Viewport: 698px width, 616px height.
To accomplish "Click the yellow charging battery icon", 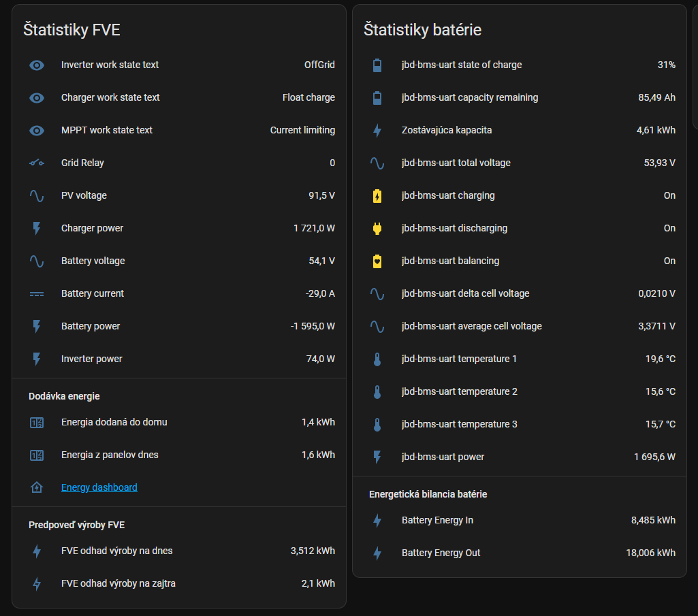I will click(x=377, y=196).
